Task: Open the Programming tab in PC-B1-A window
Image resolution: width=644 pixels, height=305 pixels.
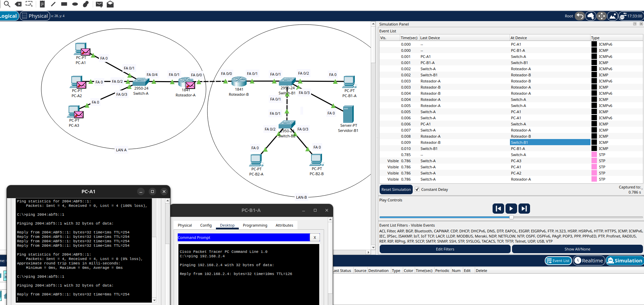Action: [255, 225]
